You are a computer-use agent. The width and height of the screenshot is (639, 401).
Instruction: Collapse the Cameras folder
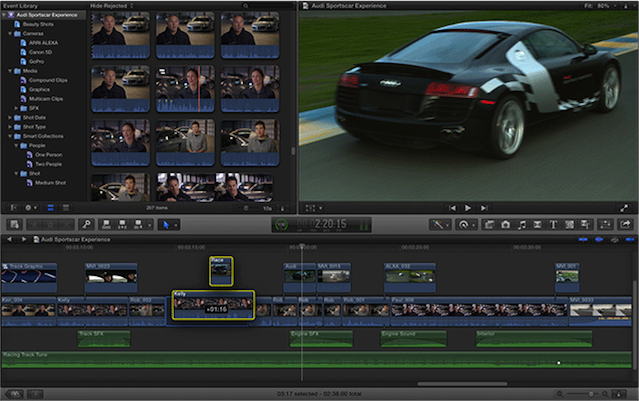pyautogui.click(x=10, y=33)
